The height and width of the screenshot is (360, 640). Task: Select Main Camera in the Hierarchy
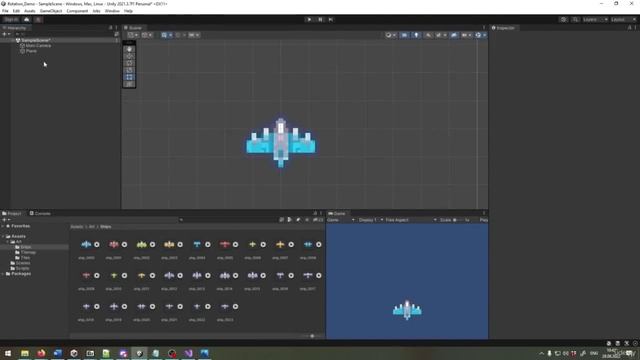click(38, 46)
